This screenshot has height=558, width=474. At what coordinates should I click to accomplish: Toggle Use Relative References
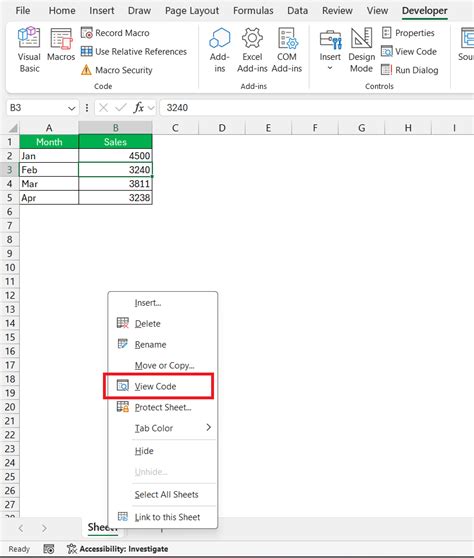[134, 52]
